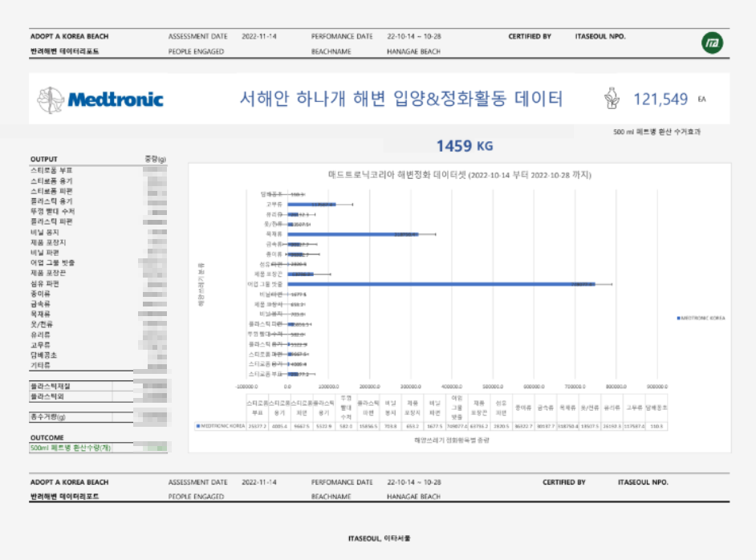The image size is (756, 560).
Task: Click axis caption 해양쓰레기 정화항목별 중량 under table
Action: (x=452, y=440)
